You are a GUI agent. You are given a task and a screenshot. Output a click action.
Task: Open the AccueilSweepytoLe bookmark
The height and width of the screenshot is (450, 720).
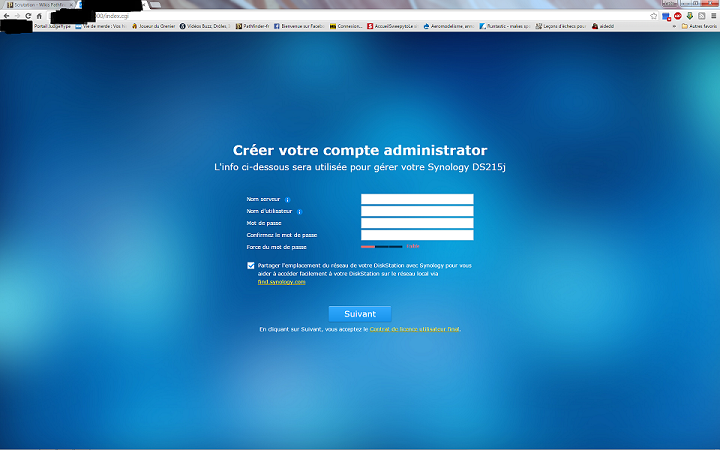point(393,26)
